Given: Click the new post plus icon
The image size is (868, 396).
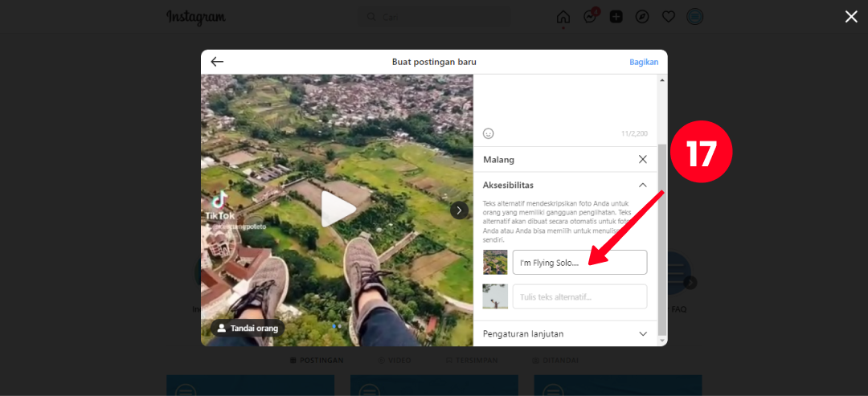Looking at the screenshot, I should 616,17.
